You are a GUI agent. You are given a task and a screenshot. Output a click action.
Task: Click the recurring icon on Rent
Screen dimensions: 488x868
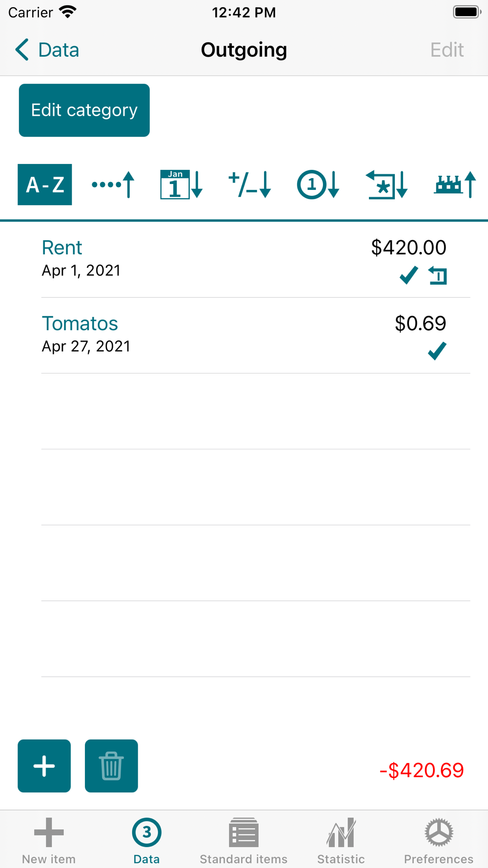(438, 276)
